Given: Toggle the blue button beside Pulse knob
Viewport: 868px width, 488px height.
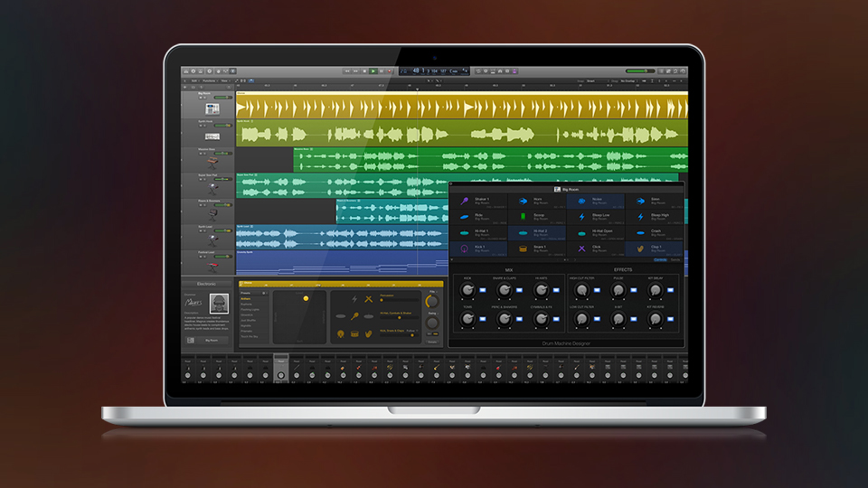Looking at the screenshot, I should coord(633,290).
